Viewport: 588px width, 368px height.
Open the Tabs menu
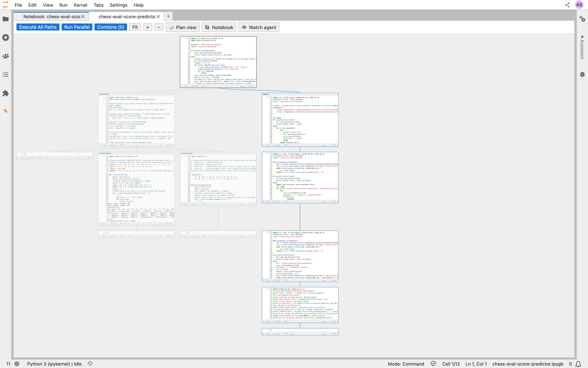pyautogui.click(x=98, y=5)
